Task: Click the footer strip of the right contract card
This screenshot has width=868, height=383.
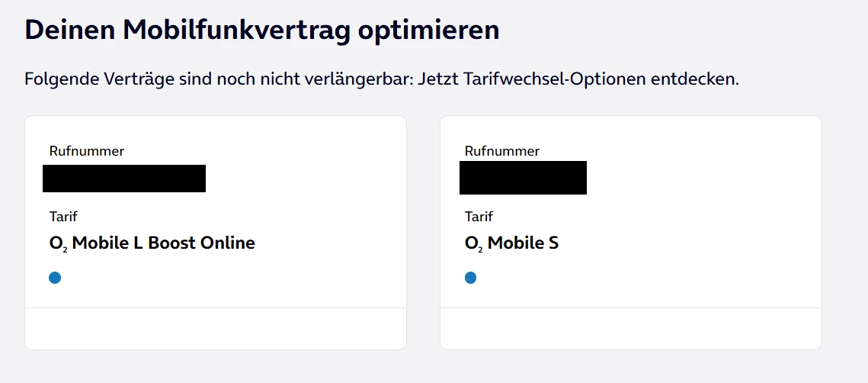Action: click(x=631, y=329)
